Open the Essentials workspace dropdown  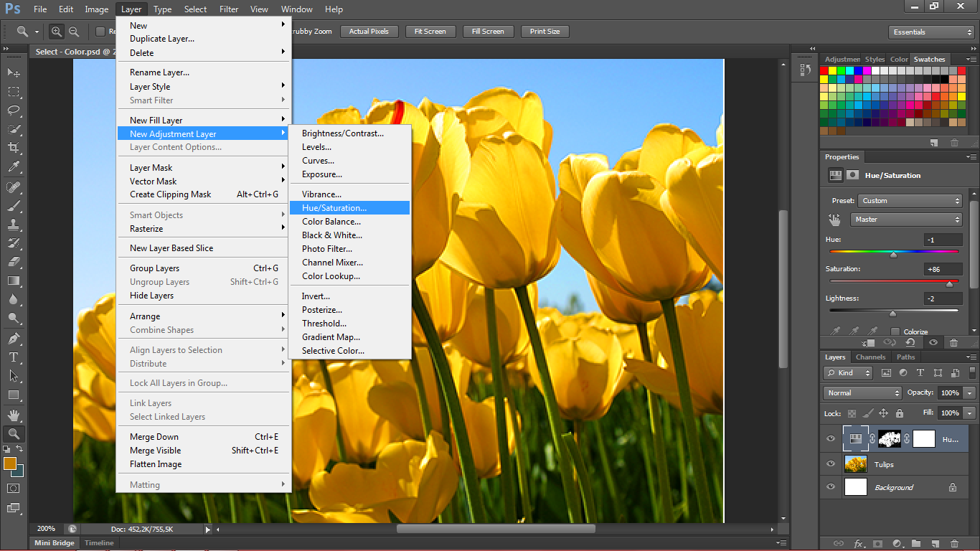click(931, 32)
